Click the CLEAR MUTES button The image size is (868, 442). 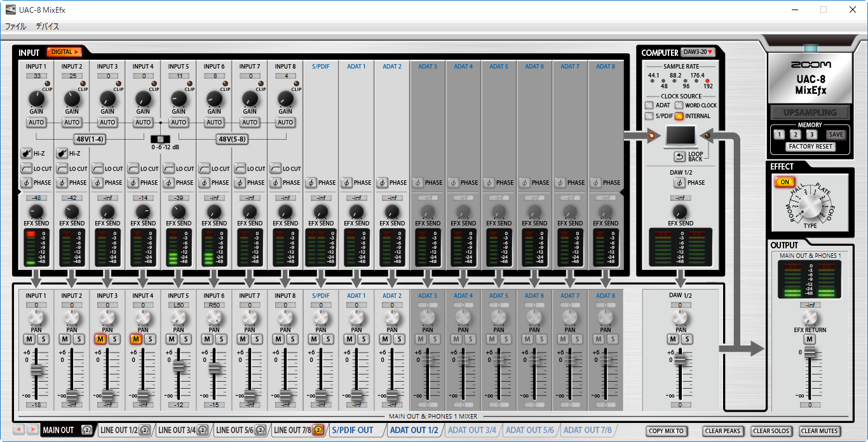820,431
